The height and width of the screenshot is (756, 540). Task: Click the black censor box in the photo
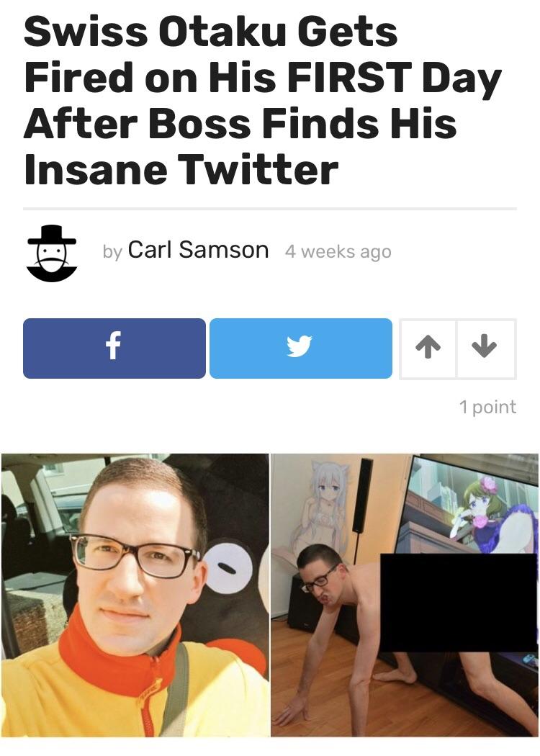point(459,603)
